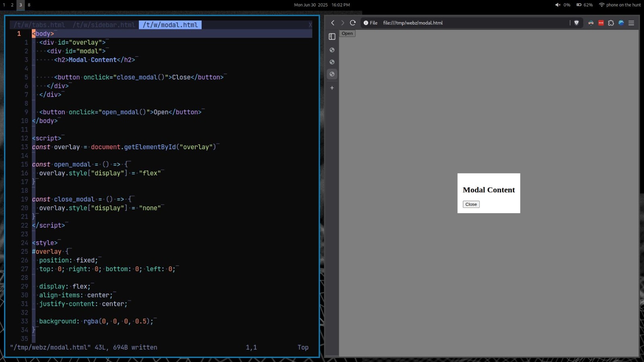644x362 pixels.
Task: Click the browser back arrow
Action: click(332, 23)
